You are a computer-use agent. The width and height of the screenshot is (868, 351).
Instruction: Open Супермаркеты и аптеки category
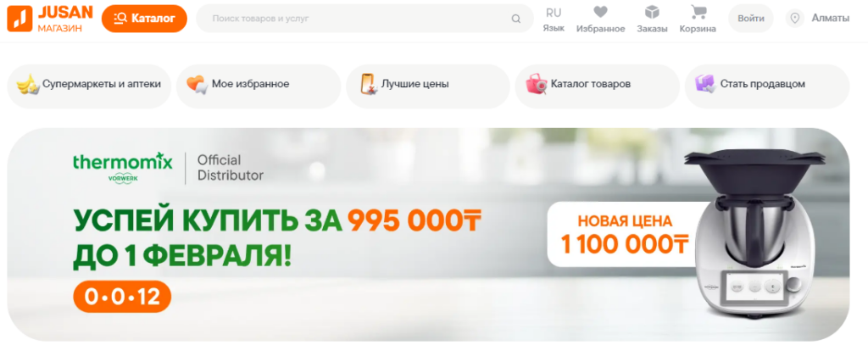[89, 86]
